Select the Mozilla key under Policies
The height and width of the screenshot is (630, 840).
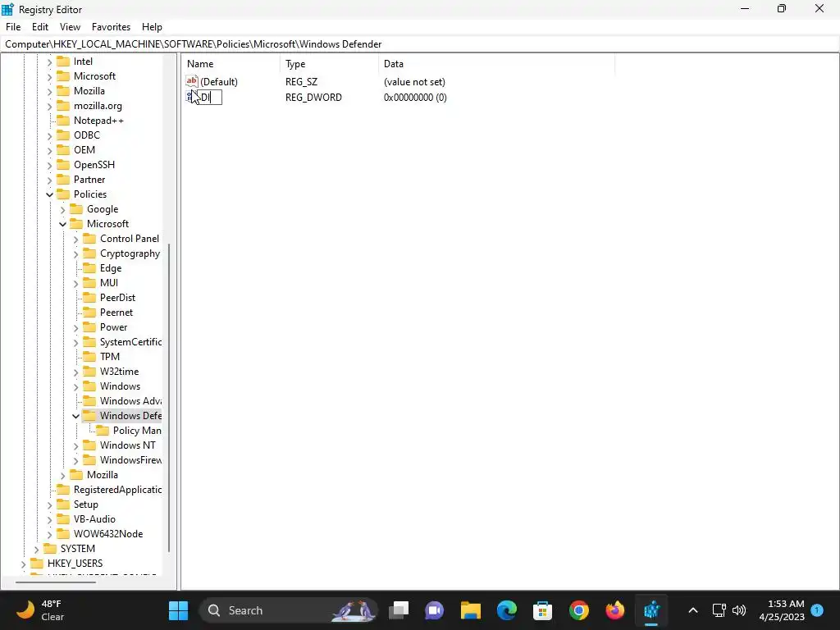(x=103, y=475)
